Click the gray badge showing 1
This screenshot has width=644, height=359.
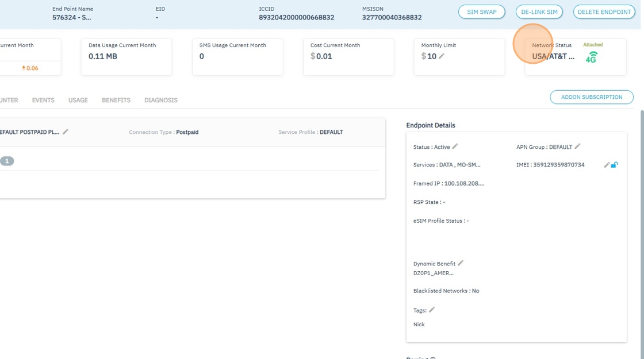pos(6,161)
